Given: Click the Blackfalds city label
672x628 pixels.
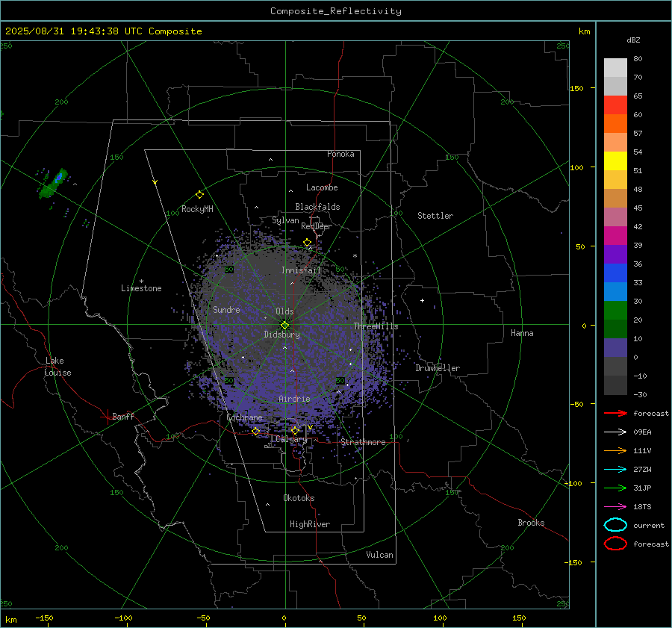Looking at the screenshot, I should (317, 207).
